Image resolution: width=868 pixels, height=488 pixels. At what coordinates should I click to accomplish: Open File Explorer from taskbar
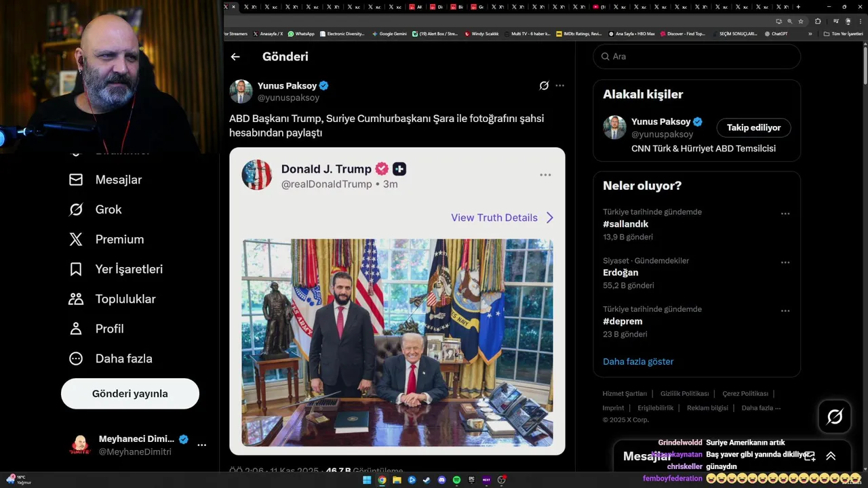(397, 480)
